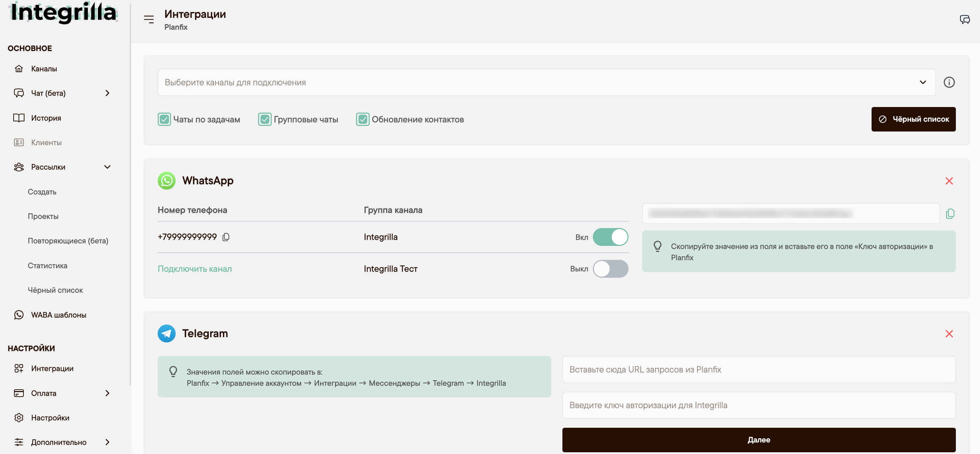The image size is (980, 454).
Task: Copy the blurred authorization key value
Action: [950, 213]
